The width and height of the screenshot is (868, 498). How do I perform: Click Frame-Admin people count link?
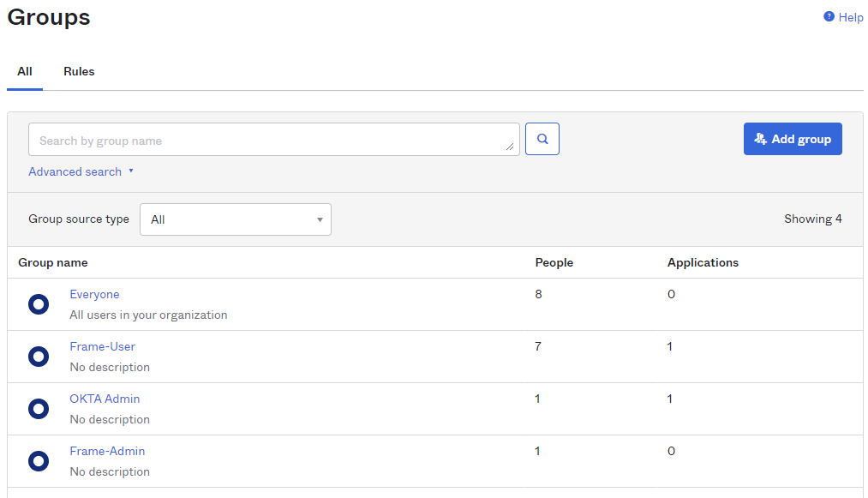[x=537, y=451]
